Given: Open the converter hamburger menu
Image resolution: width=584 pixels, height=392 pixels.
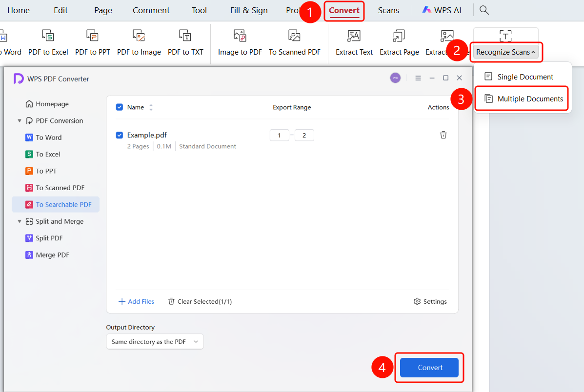Looking at the screenshot, I should 418,78.
